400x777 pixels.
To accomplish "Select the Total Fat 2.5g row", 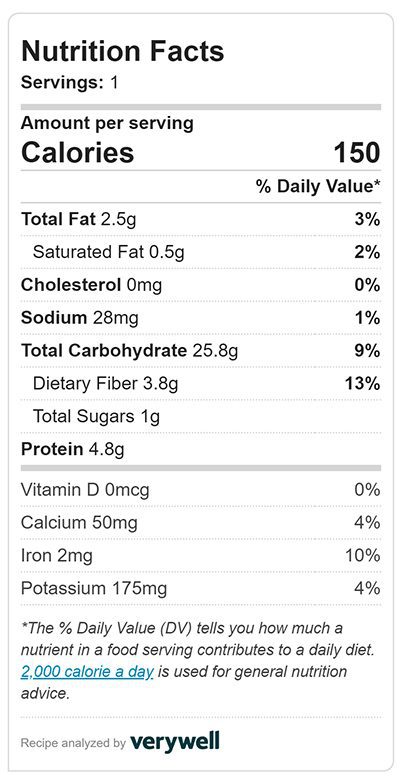I will [x=201, y=220].
